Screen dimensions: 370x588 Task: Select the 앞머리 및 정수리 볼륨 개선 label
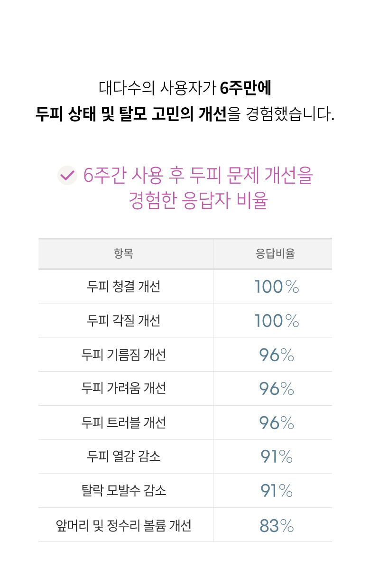tap(123, 525)
